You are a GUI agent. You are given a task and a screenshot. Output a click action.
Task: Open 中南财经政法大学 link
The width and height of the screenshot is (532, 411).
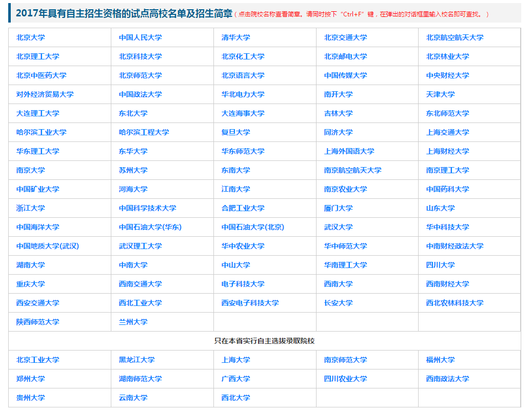(455, 246)
